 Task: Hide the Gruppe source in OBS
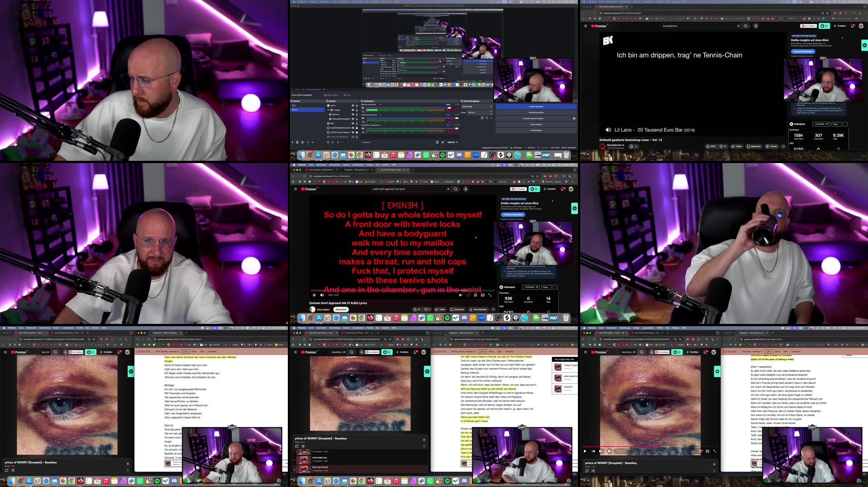click(x=353, y=110)
